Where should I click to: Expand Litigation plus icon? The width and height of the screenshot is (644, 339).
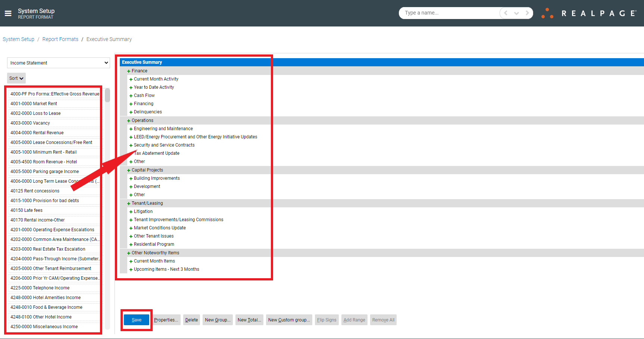pyautogui.click(x=131, y=212)
